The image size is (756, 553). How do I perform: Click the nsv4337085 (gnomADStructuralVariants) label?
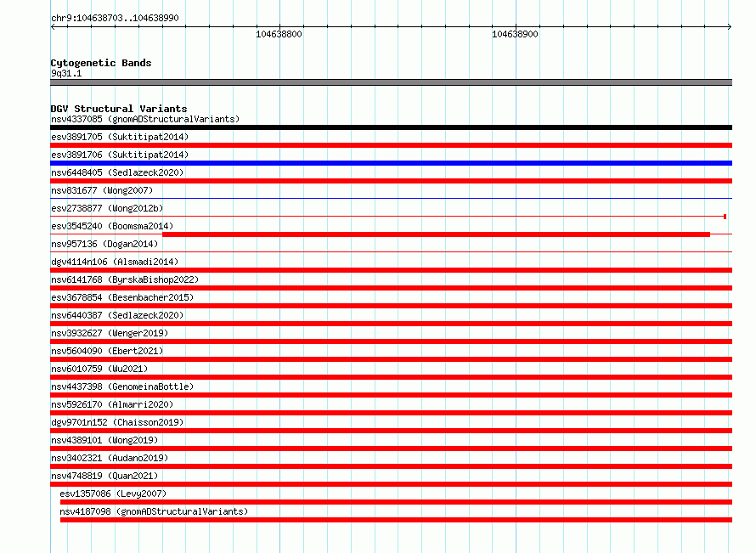tap(145, 119)
